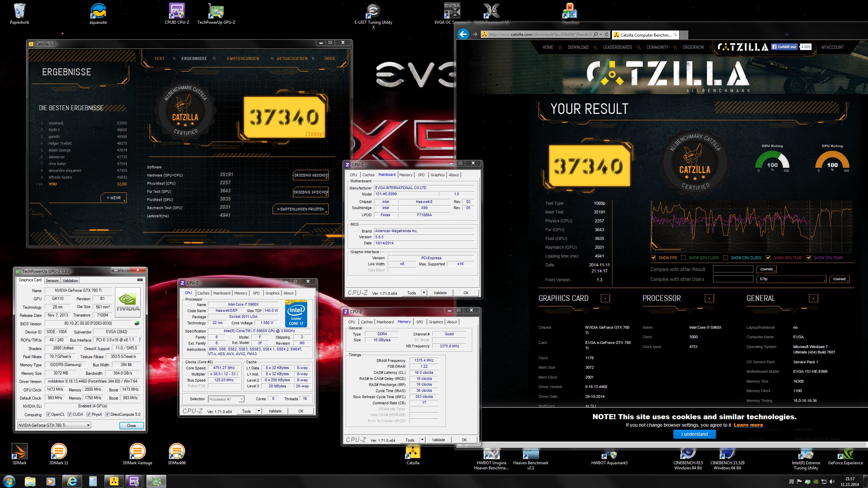Screen dimensions: 868x488
Task: Open the Windows Start menu orb
Action: click(x=8, y=481)
